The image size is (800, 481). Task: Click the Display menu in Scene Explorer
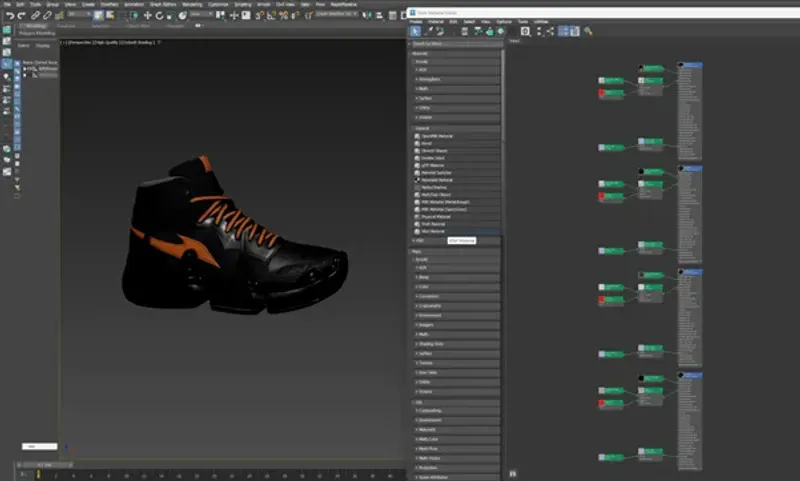click(43, 46)
